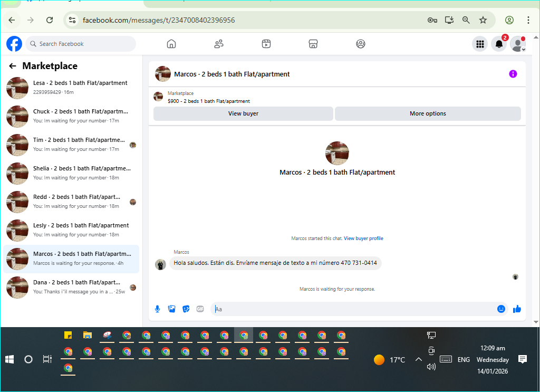This screenshot has width=540, height=392.
Task: Open site information icon in address bar
Action: 72,20
